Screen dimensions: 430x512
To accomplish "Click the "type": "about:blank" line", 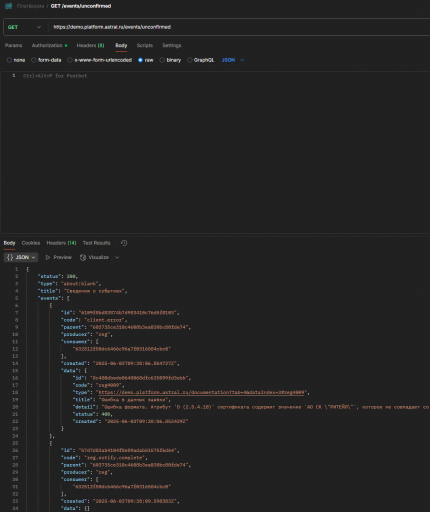I will point(69,284).
